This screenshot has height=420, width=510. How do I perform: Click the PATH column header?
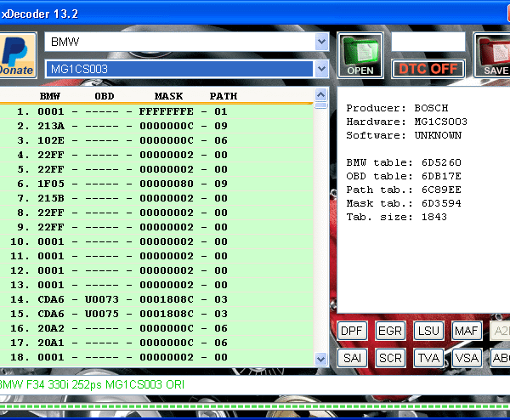coord(224,96)
